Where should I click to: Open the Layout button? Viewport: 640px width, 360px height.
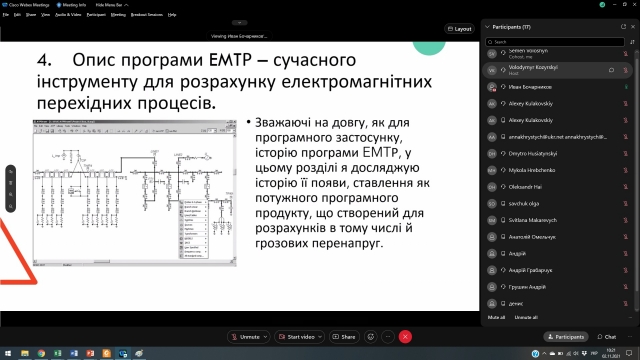460,29
